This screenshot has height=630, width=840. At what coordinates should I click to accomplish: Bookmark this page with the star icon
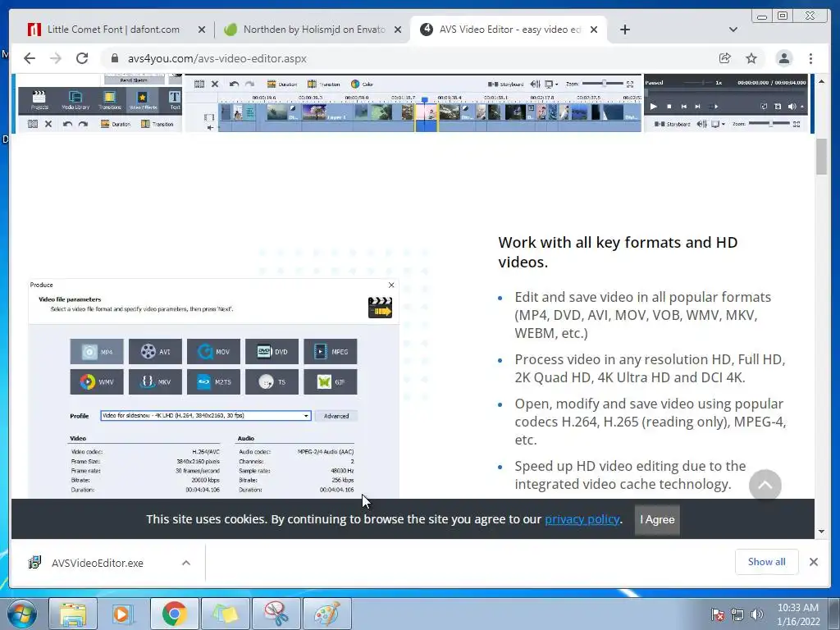[751, 58]
